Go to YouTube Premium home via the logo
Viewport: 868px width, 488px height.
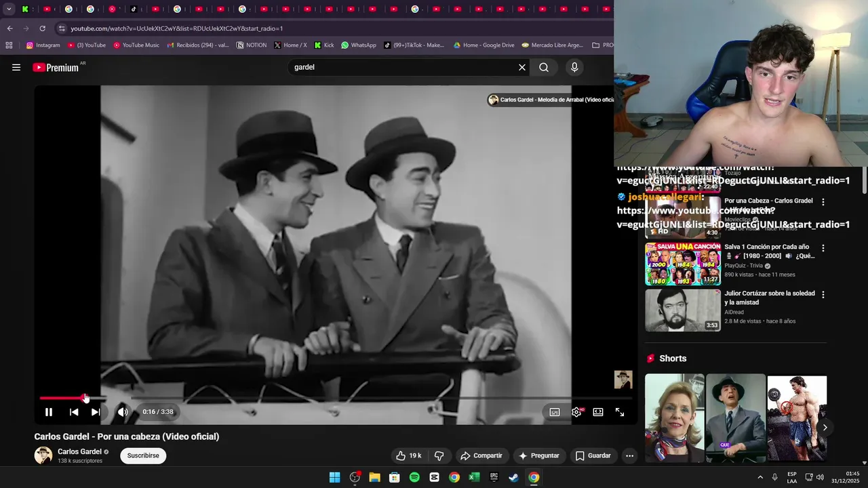[x=55, y=68]
